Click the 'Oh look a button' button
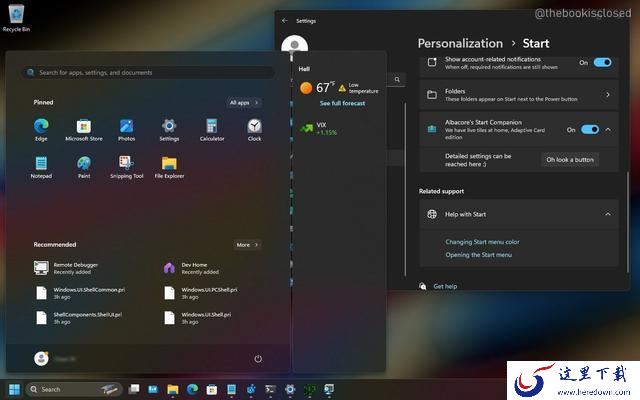 [x=570, y=160]
